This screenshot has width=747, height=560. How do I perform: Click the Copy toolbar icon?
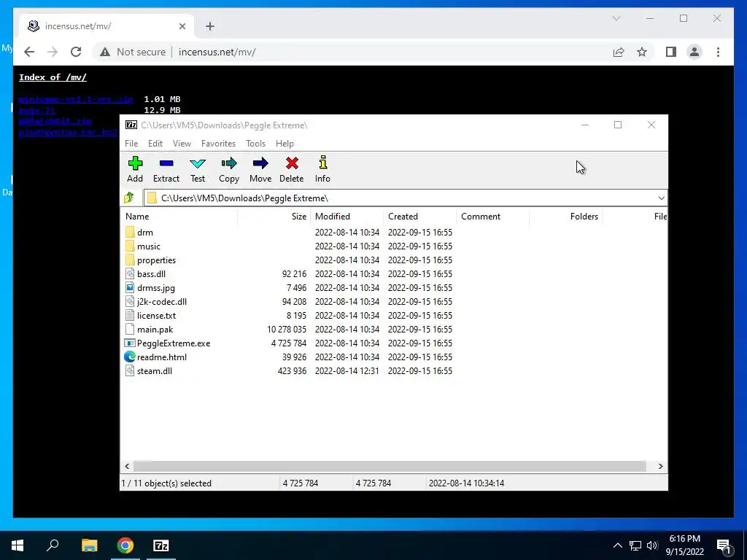[229, 163]
